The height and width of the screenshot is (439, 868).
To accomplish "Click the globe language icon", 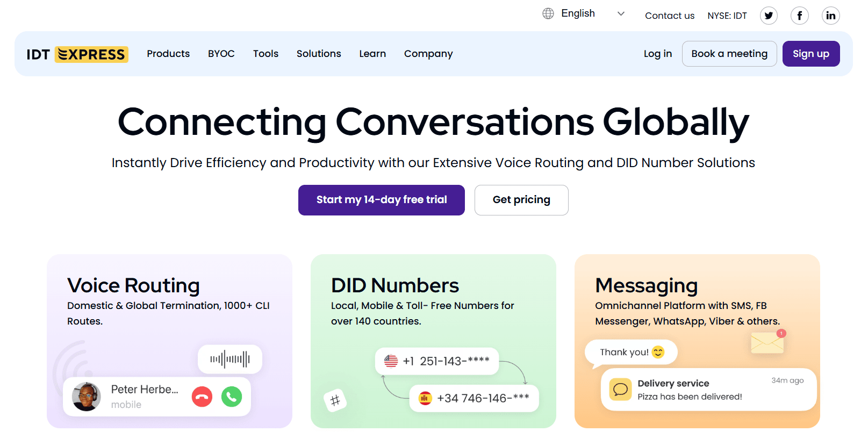I will [548, 13].
